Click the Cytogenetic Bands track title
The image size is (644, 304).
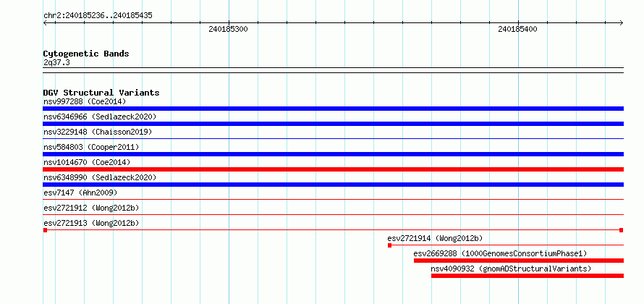[x=86, y=54]
